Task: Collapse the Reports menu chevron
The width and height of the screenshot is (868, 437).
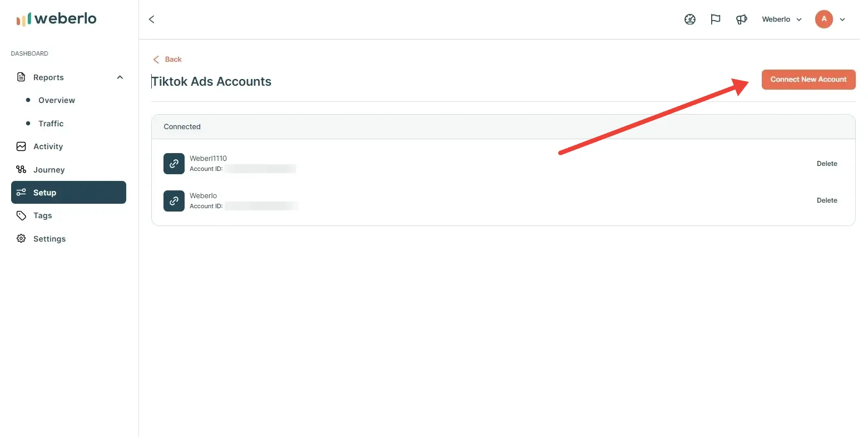Action: tap(120, 77)
